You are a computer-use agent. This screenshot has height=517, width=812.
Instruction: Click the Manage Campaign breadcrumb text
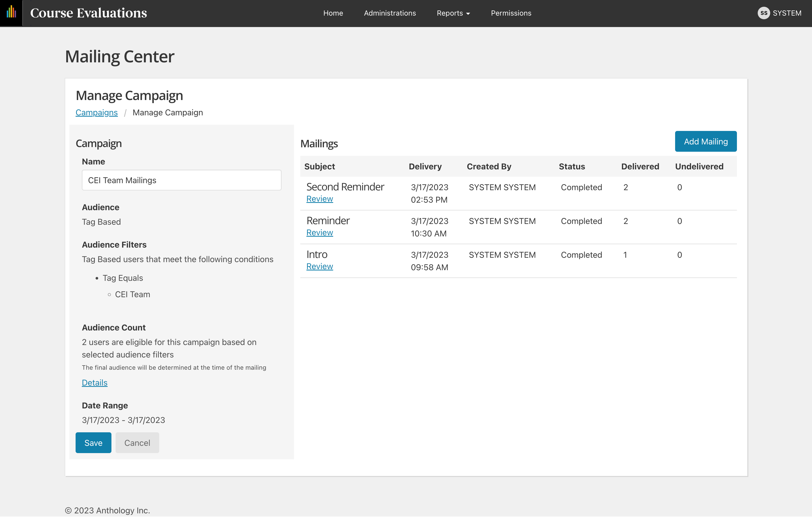pyautogui.click(x=168, y=112)
